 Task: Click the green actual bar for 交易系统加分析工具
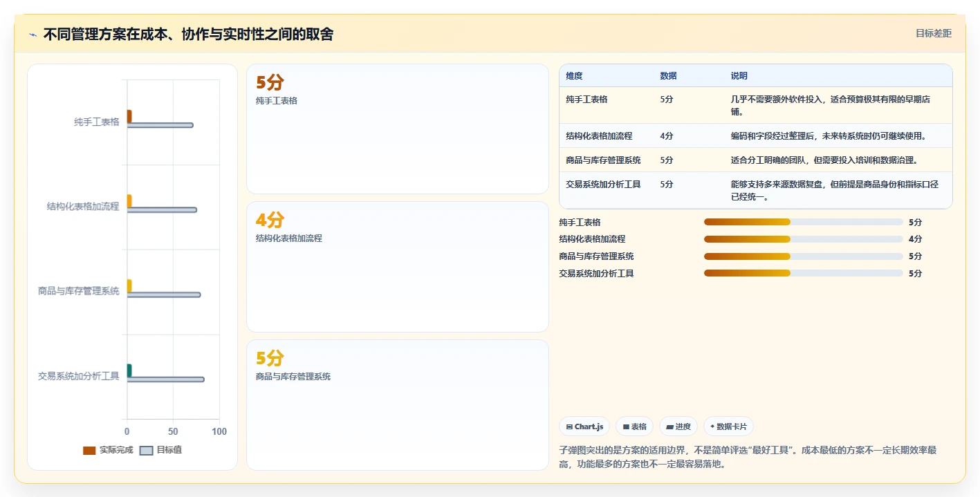pos(129,371)
